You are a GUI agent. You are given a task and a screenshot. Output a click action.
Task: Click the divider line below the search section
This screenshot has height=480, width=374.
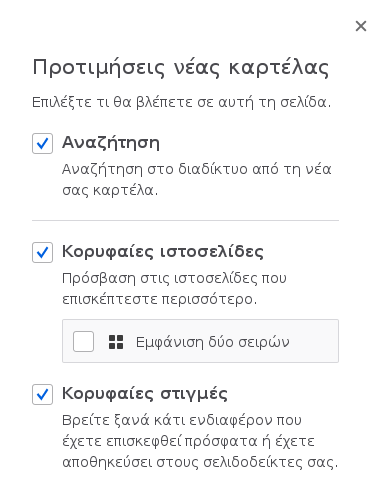[x=185, y=220]
